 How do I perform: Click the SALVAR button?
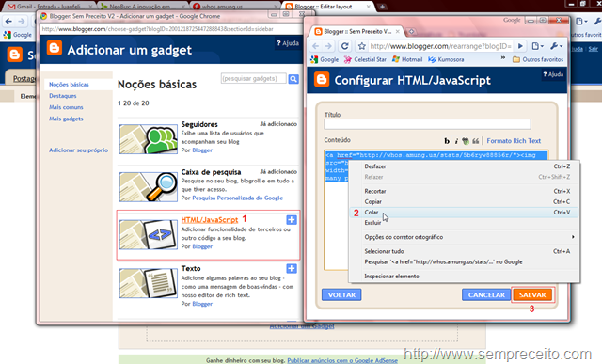pyautogui.click(x=532, y=295)
